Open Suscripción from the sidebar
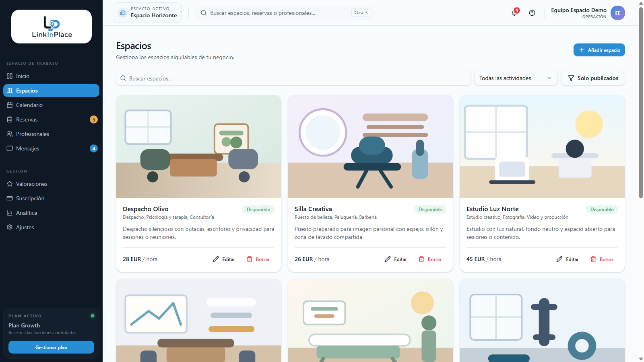This screenshot has height=362, width=644. pyautogui.click(x=51, y=198)
